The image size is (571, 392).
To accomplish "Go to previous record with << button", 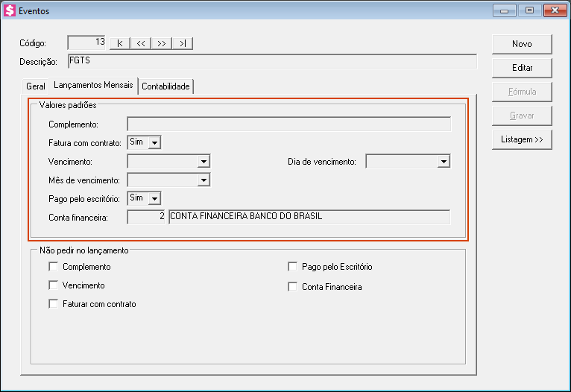I will (x=141, y=43).
